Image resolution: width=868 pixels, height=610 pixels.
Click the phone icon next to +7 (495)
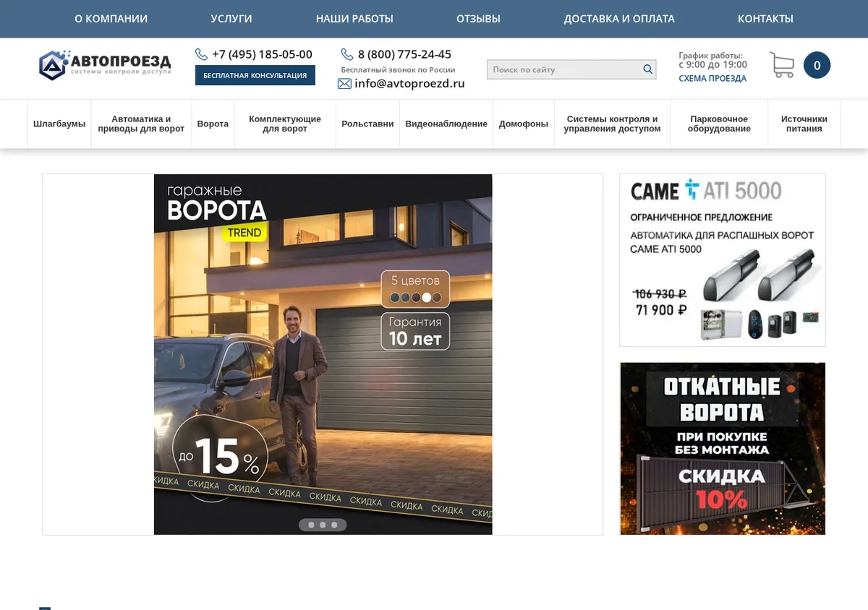201,54
